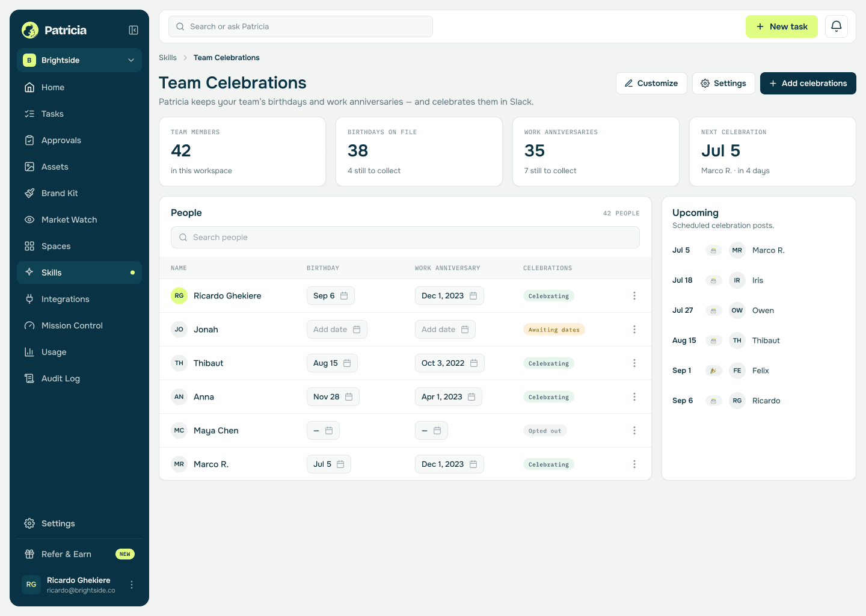Open Mission Control from sidebar
Viewport: 866px width, 616px height.
tap(79, 325)
